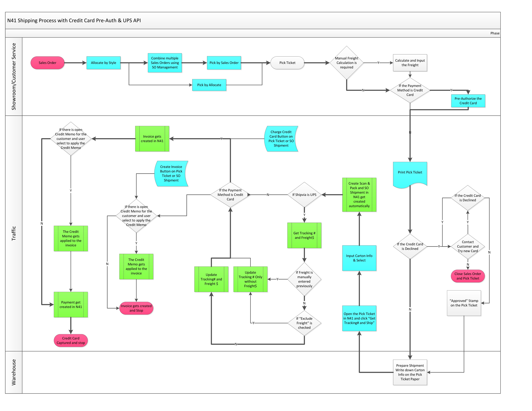Select Update Tracking # Only without Freight$
532x411 pixels.
tap(250, 279)
